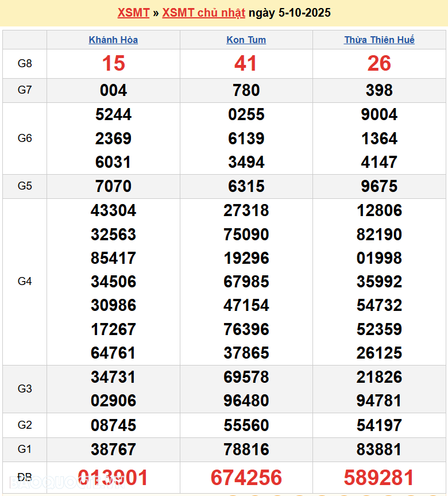The image size is (448, 496).
Task: Click Thừa Thiên Huế G2 number 54197
Action: tap(379, 425)
